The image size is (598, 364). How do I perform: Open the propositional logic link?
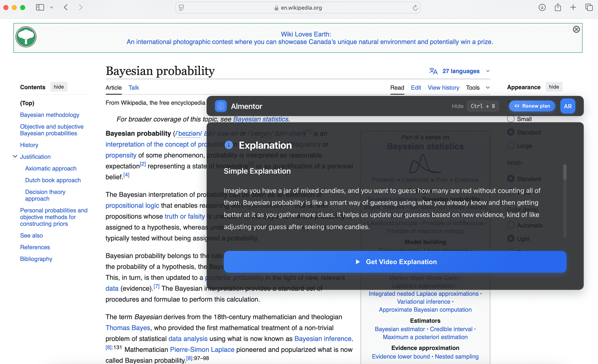pyautogui.click(x=132, y=205)
